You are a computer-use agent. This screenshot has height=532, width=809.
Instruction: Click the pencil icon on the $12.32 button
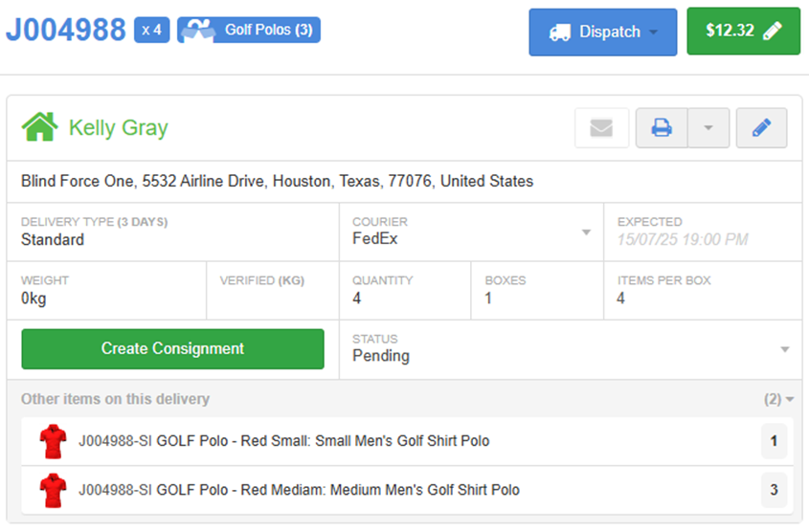pos(773,31)
